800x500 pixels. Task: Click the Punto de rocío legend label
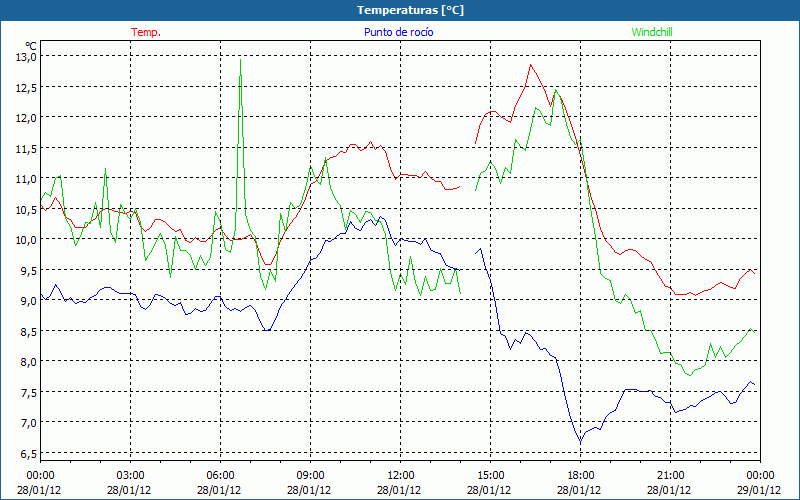coord(398,32)
